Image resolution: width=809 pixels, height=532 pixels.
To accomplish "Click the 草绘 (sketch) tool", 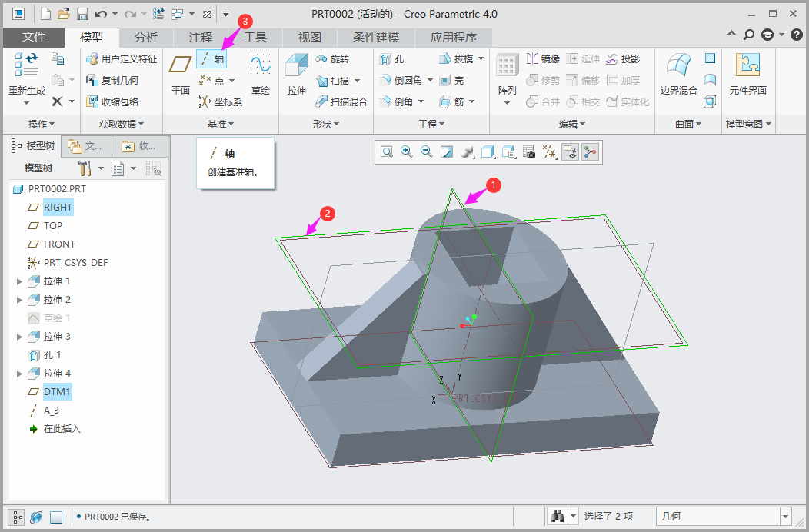I will 261,75.
